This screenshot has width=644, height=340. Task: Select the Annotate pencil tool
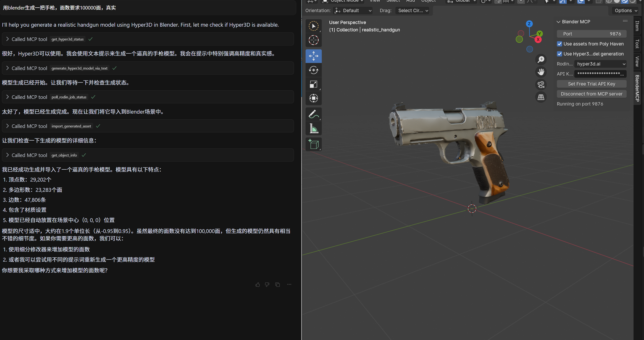pyautogui.click(x=313, y=114)
